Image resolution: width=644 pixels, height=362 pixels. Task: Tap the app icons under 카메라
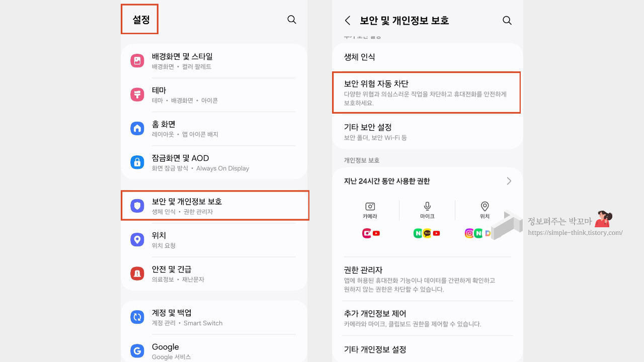tap(371, 233)
